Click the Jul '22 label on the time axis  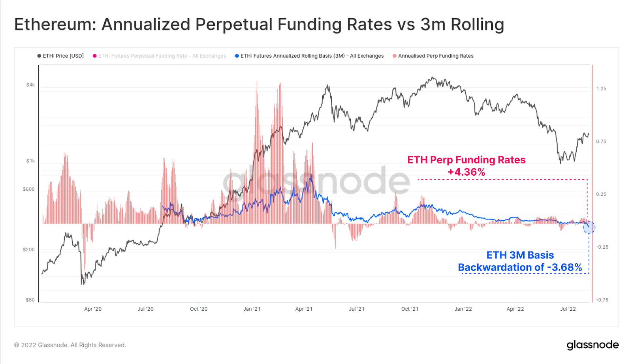[x=568, y=309]
